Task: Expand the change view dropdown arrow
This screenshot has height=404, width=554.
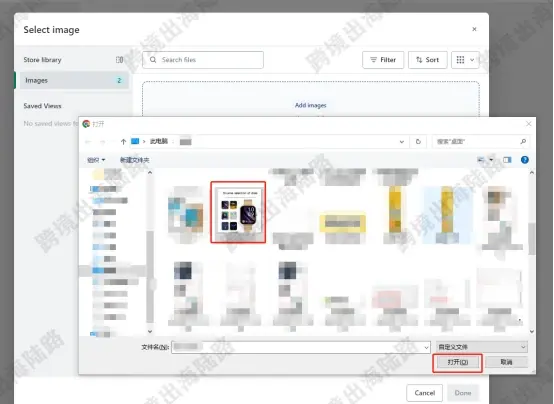Action: (491, 160)
